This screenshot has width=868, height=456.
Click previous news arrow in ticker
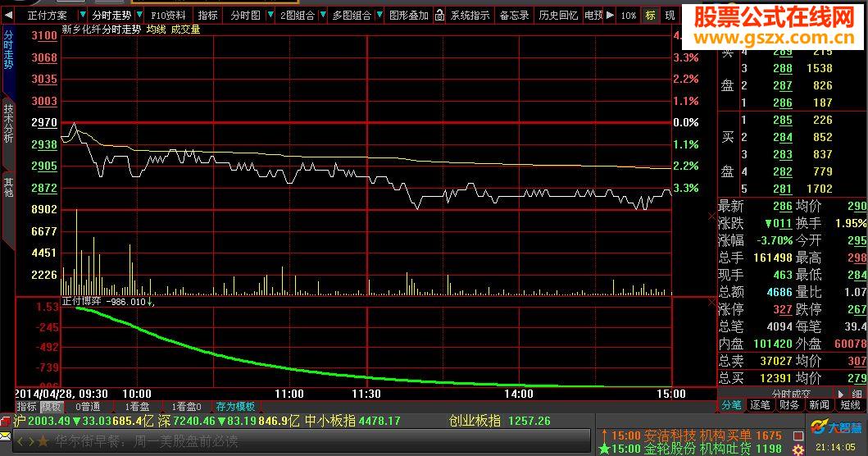pos(21,442)
